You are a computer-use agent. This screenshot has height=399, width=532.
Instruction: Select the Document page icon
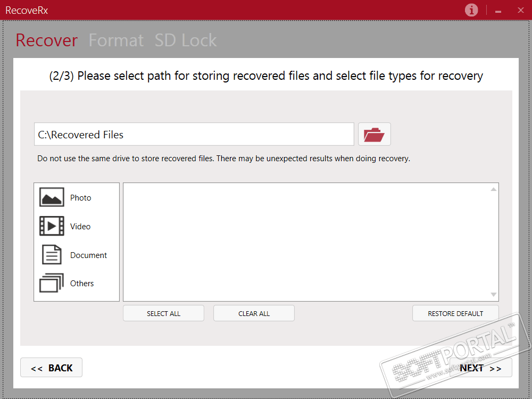52,254
